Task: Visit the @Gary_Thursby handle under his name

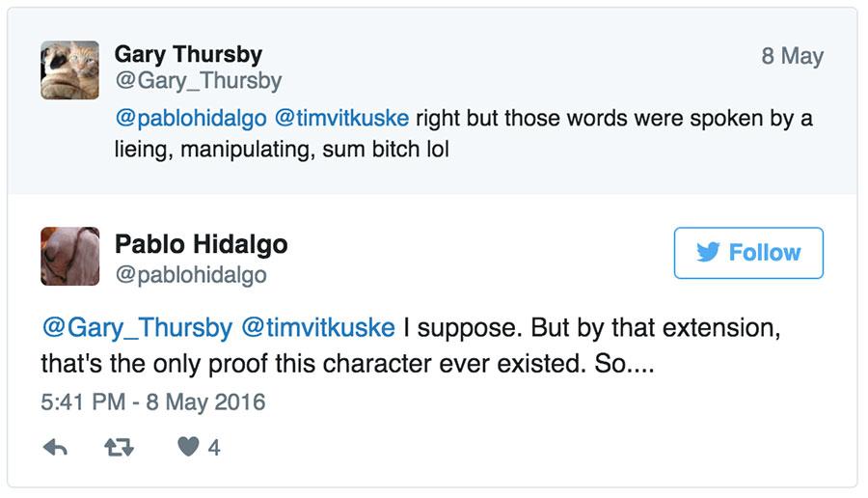Action: [x=198, y=81]
